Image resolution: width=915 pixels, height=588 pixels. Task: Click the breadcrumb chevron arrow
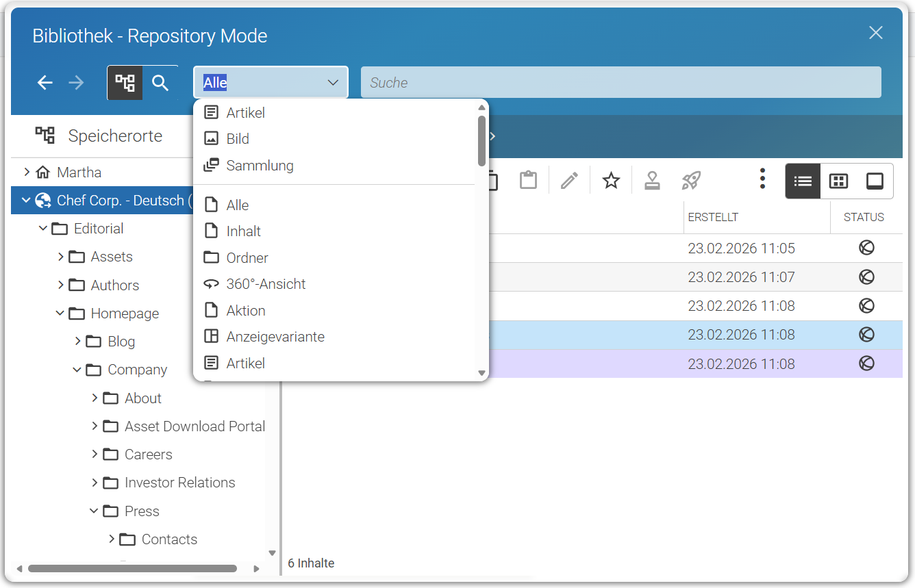coord(492,136)
